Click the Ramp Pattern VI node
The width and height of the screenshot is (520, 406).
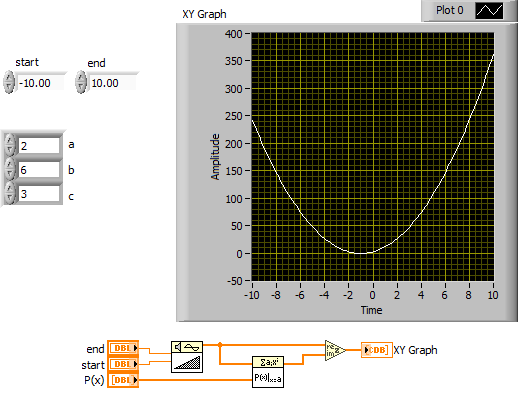pyautogui.click(x=187, y=357)
